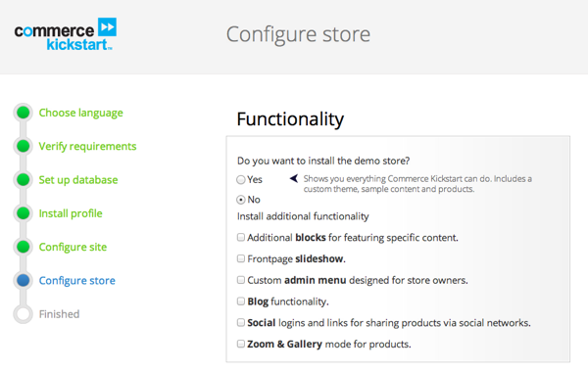Image resolution: width=588 pixels, height=371 pixels.
Task: Check the Frontpage slideshow option
Action: pyautogui.click(x=241, y=258)
